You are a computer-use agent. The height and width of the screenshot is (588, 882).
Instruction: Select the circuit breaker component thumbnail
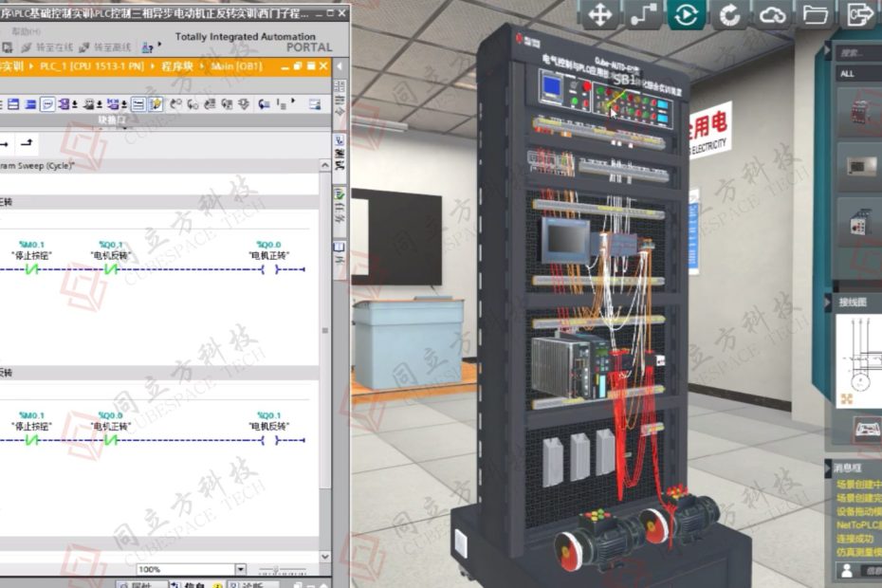point(860,221)
